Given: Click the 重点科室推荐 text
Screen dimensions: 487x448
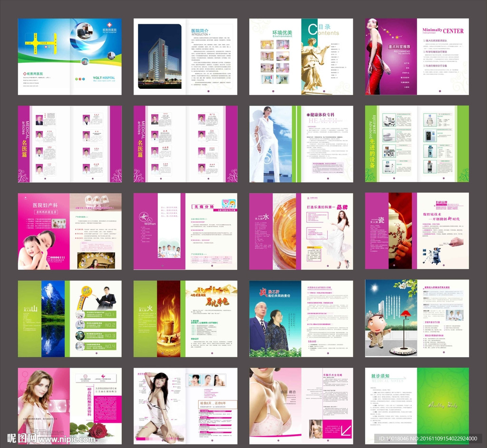Looking at the screenshot, I should 399,47.
